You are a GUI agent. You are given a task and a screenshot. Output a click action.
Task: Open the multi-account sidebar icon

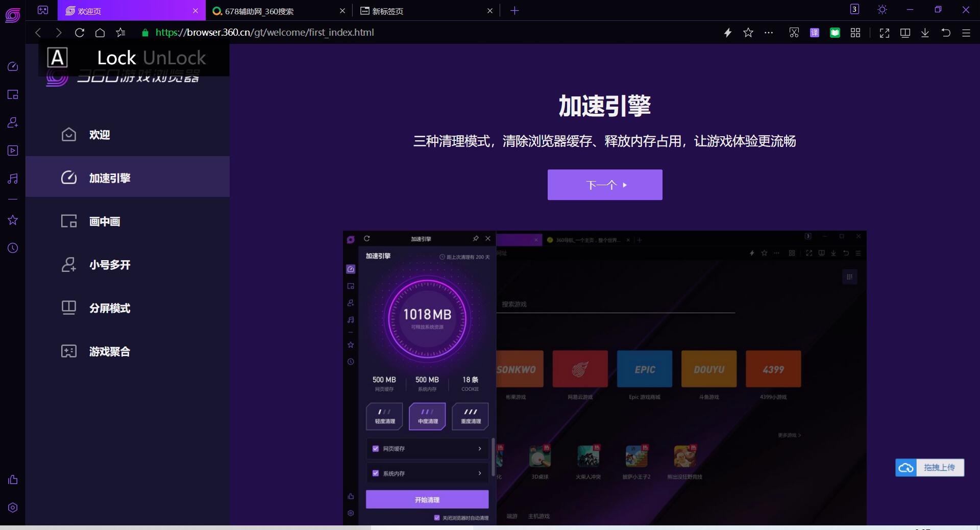click(x=12, y=123)
